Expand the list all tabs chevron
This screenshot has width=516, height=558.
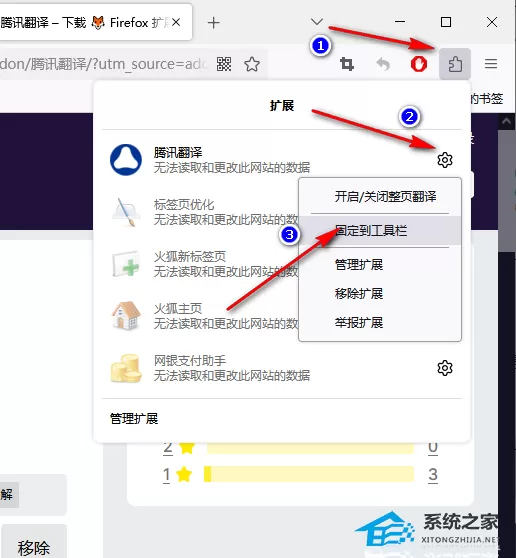(317, 22)
